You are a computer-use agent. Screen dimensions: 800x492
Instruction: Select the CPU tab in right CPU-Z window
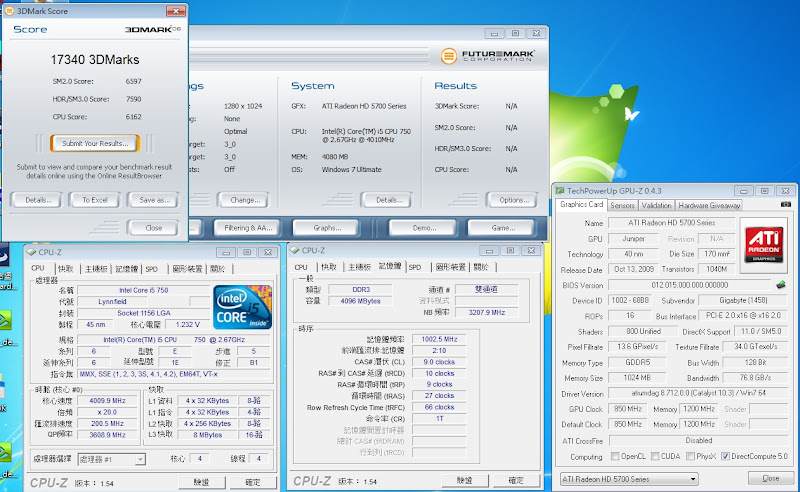[x=301, y=267]
